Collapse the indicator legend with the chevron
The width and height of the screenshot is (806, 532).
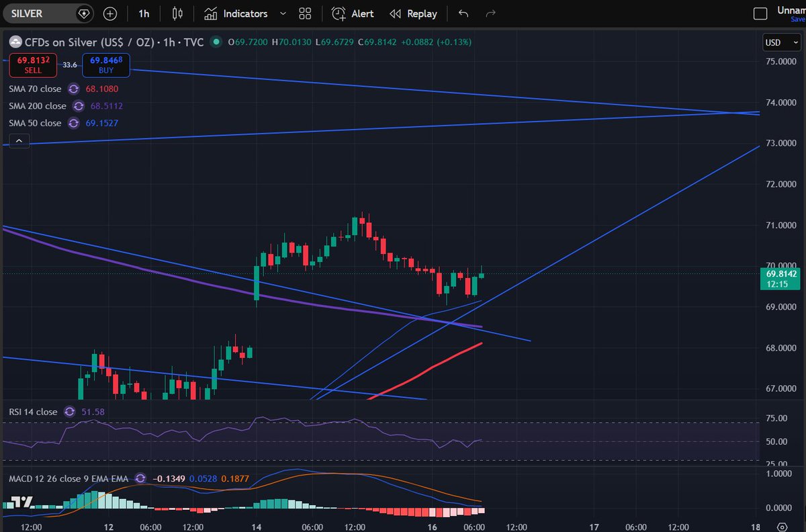(19, 140)
